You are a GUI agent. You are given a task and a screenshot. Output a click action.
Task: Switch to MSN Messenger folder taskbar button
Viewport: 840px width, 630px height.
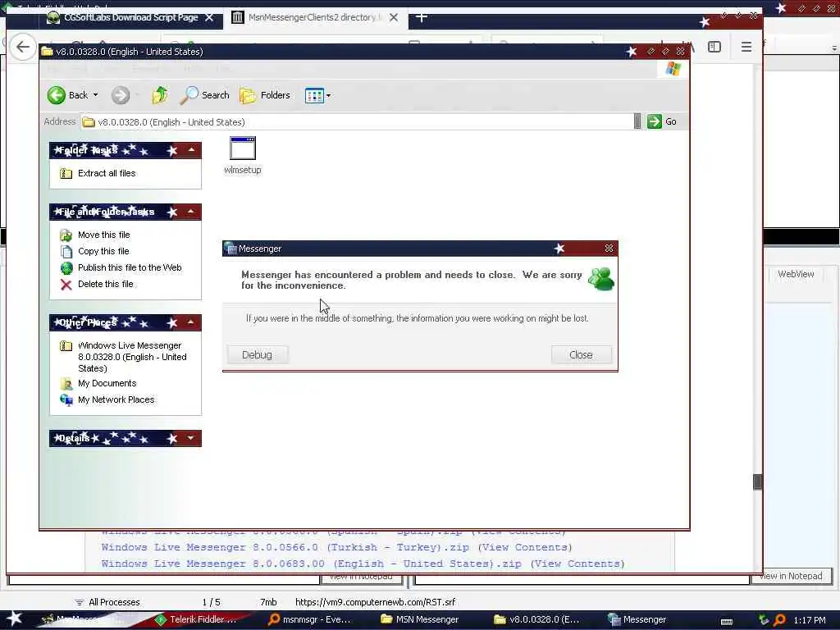point(420,619)
